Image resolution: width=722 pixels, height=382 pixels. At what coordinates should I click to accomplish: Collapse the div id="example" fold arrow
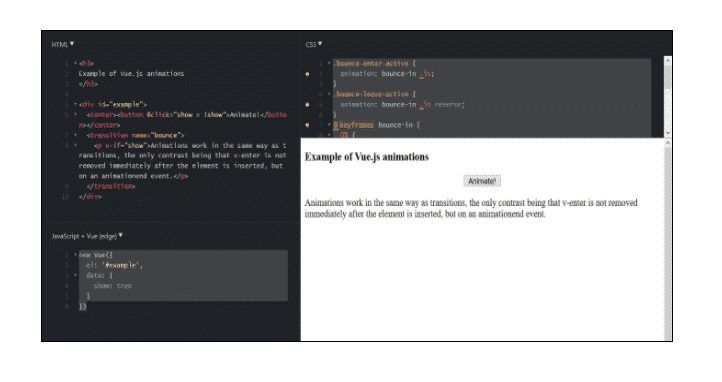[76, 104]
